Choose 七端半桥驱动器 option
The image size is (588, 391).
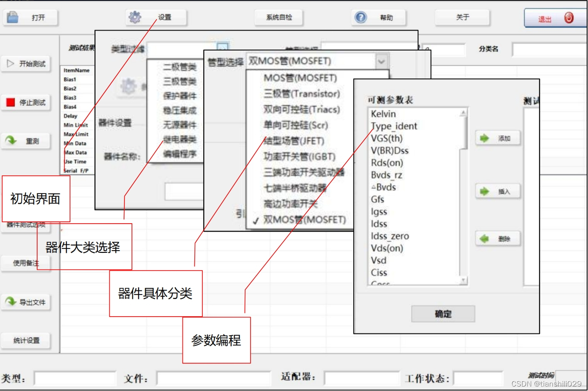(295, 188)
